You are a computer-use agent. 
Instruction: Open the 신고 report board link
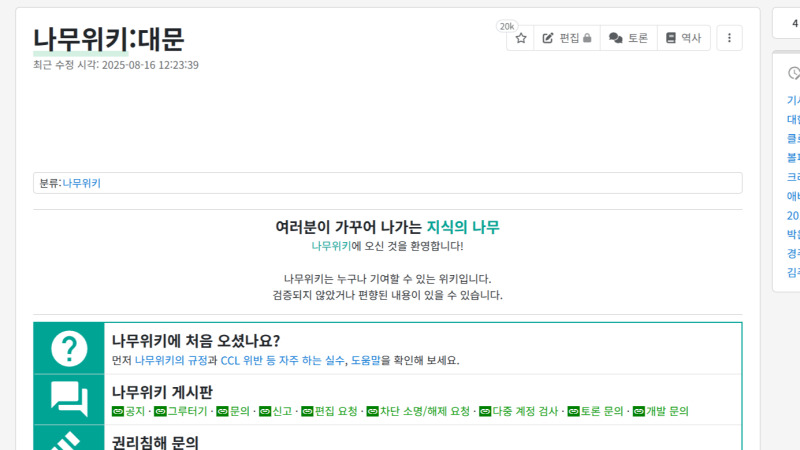(x=276, y=411)
